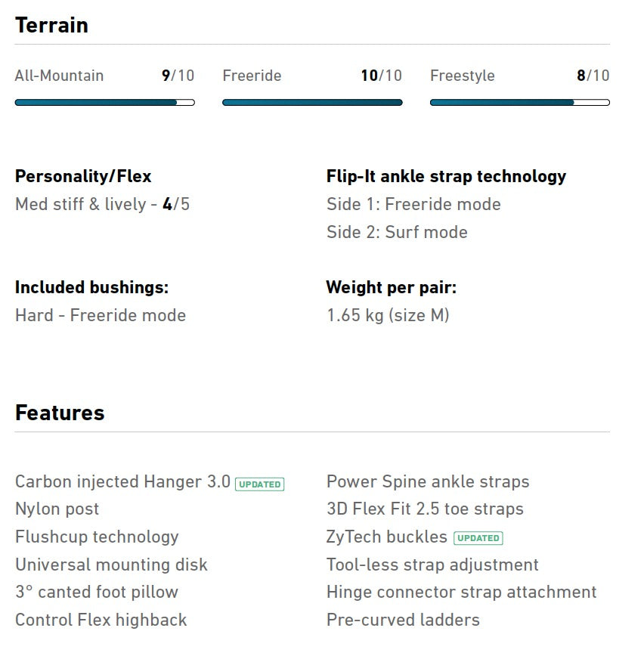Screen dimensions: 644x659
Task: Click the Carbon injected Hanger 3.0 feature
Action: click(x=122, y=481)
